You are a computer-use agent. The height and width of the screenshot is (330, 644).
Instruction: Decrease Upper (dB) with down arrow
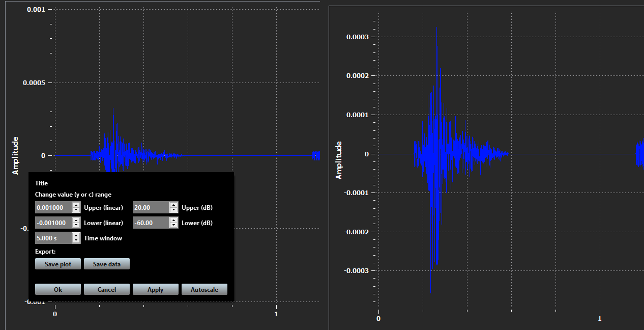tap(174, 210)
